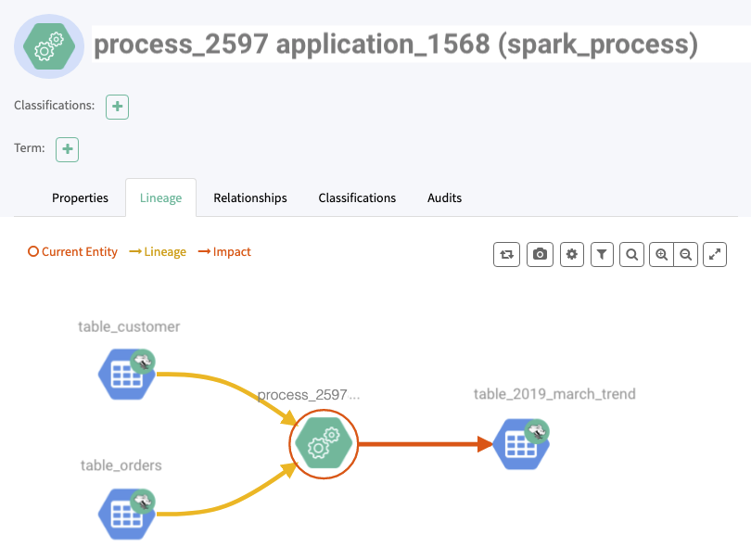Open the lineage filter icon
The width and height of the screenshot is (751, 560).
click(x=602, y=254)
